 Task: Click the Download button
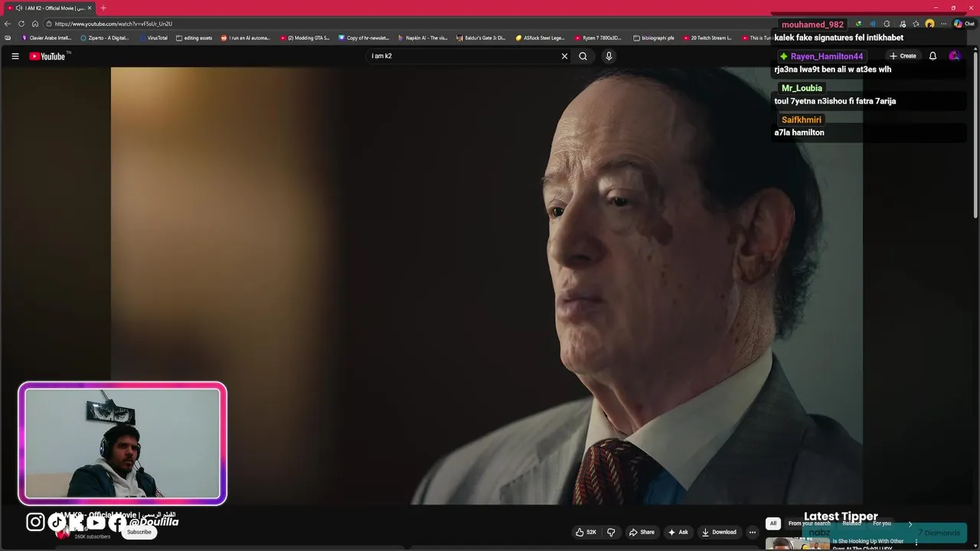(x=719, y=532)
